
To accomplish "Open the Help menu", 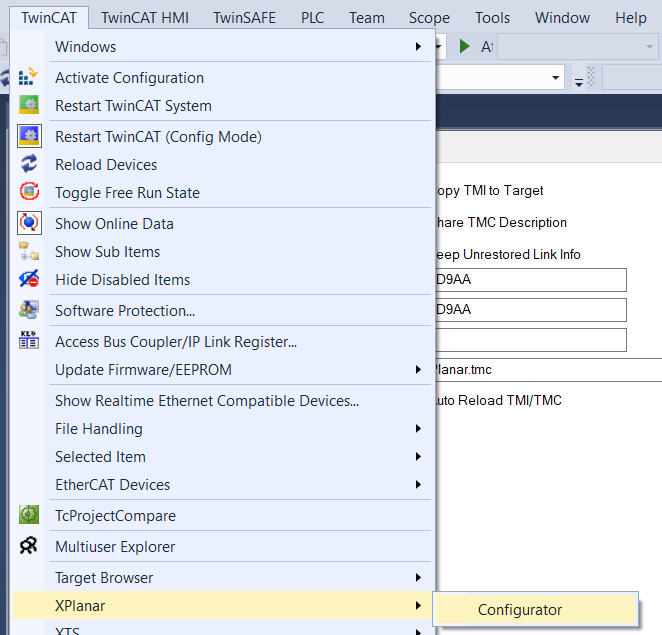I will tap(631, 18).
